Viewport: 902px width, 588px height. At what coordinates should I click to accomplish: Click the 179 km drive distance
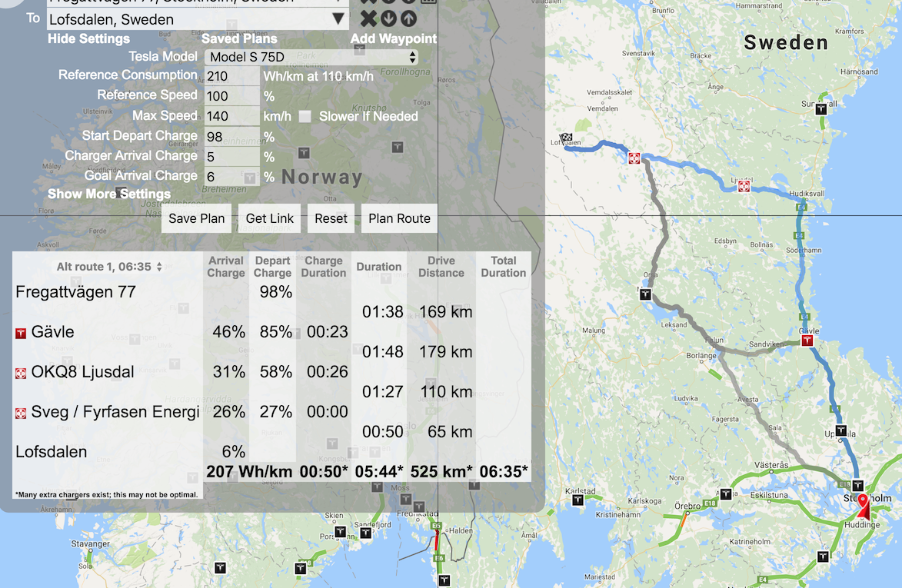click(446, 352)
